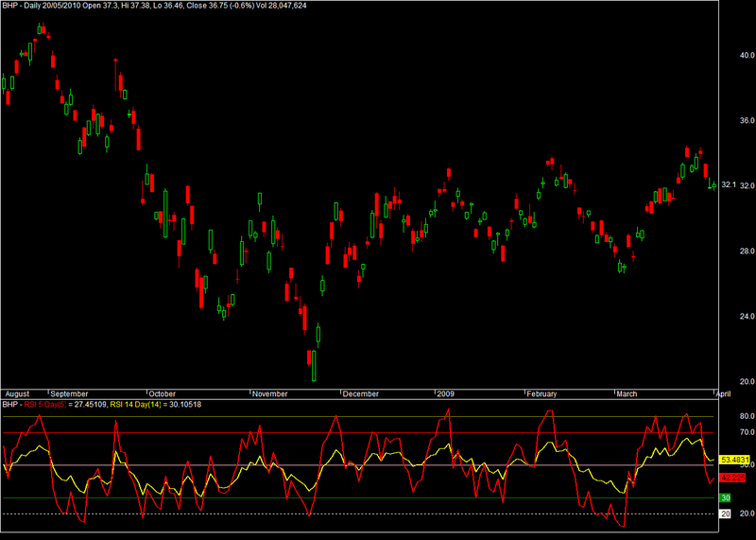Click the white 20 level tag
Viewport: 756px width, 540px height.
[x=725, y=514]
